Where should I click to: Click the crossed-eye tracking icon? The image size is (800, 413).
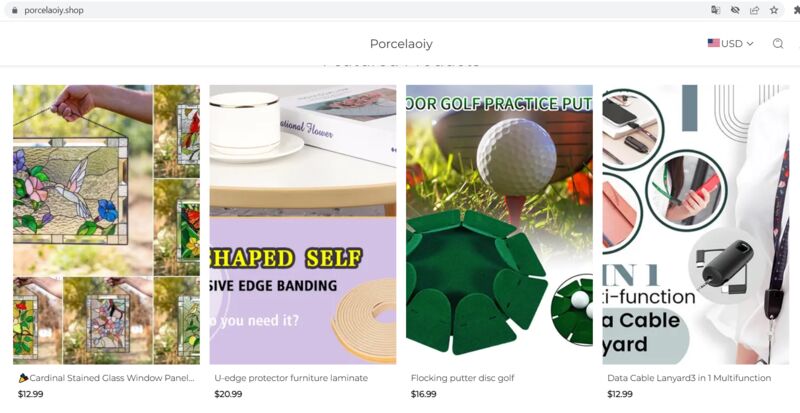click(735, 10)
